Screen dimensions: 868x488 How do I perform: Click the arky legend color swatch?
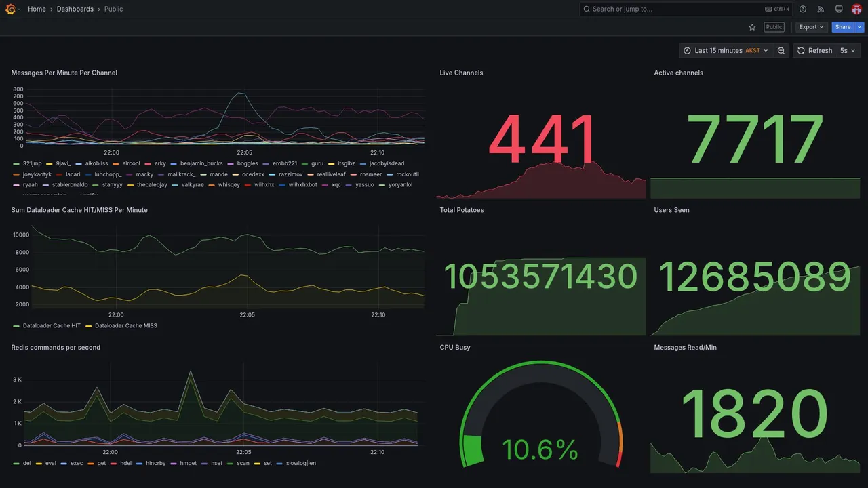[x=148, y=164]
